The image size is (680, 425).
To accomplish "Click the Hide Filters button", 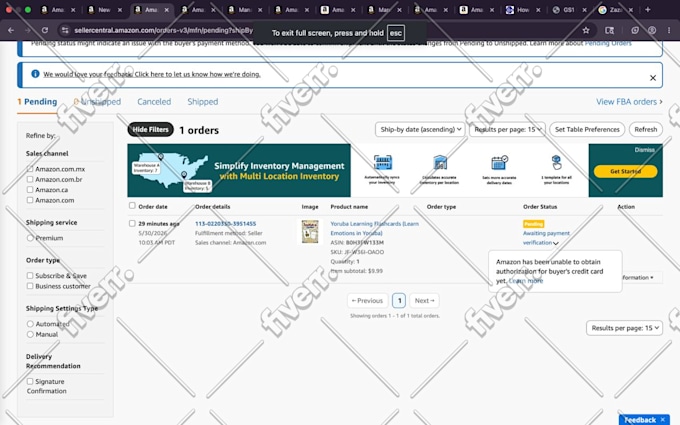I will click(x=150, y=129).
